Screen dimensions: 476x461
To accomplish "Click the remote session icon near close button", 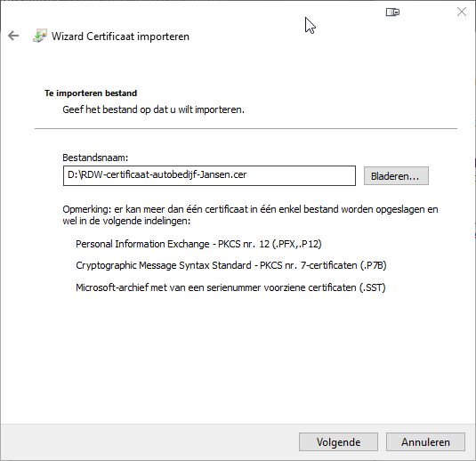I will (x=392, y=12).
